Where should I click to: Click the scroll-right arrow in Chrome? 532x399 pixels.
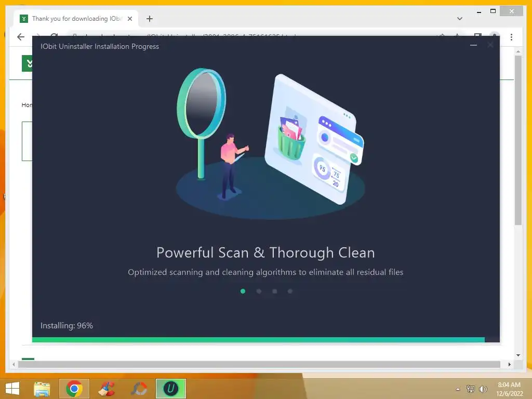(x=510, y=364)
